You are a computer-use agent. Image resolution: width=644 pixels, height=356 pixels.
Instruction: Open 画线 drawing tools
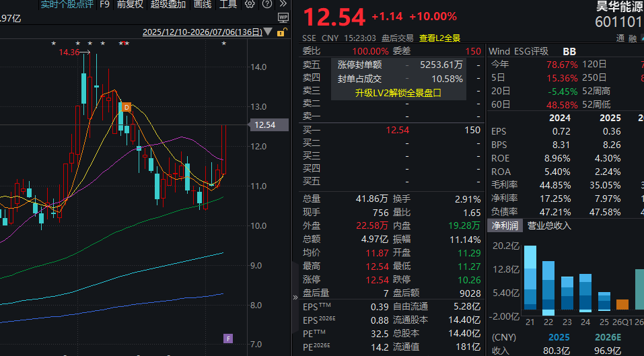tap(203, 5)
